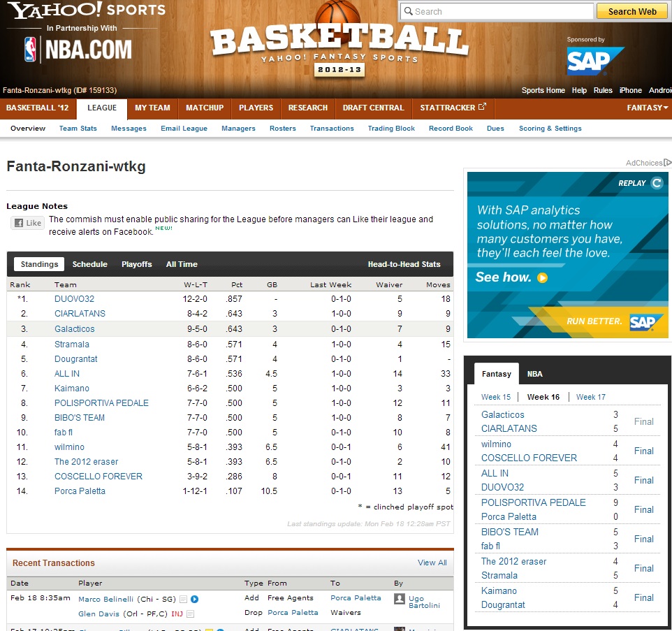672x631 pixels.
Task: Switch the scoreboard to the NBA tab
Action: coord(534,374)
